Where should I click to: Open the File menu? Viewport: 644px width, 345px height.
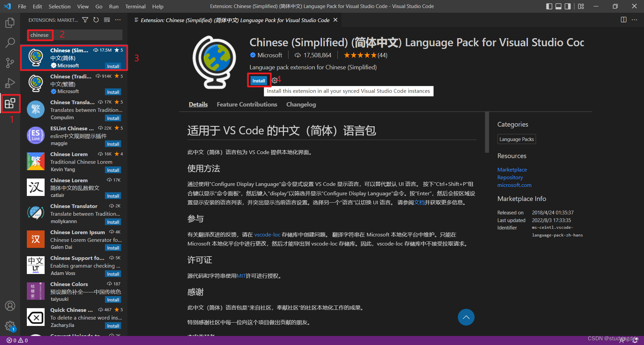pyautogui.click(x=22, y=6)
